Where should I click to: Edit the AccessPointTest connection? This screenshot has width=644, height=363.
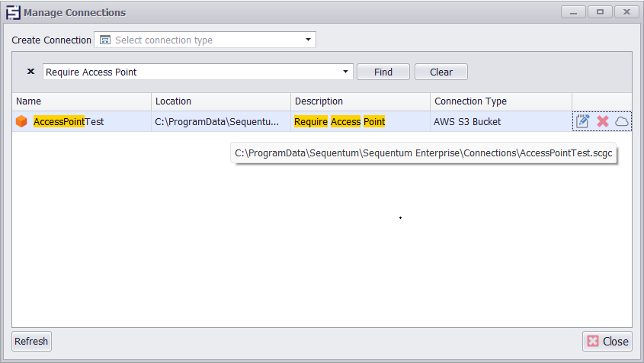[x=582, y=121]
